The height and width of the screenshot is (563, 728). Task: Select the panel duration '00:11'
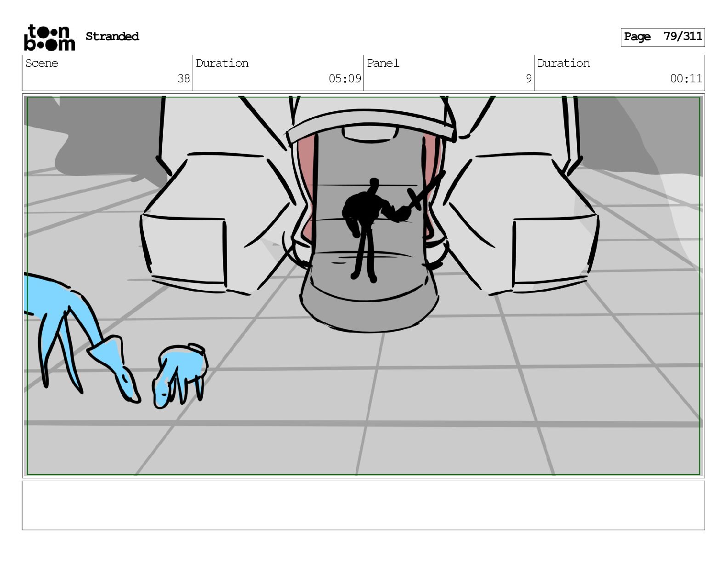pyautogui.click(x=686, y=79)
